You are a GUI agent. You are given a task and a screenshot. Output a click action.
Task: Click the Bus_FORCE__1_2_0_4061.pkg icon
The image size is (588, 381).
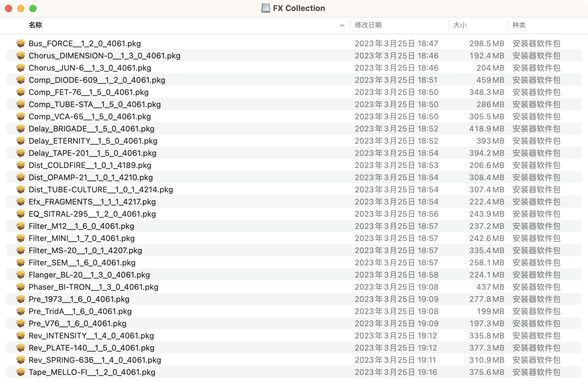coord(20,43)
